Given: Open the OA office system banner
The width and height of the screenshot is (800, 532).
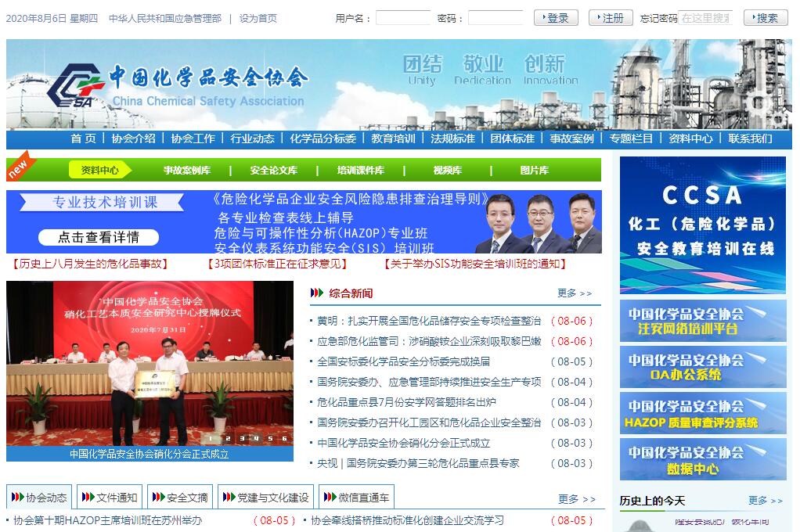Looking at the screenshot, I should pos(702,367).
